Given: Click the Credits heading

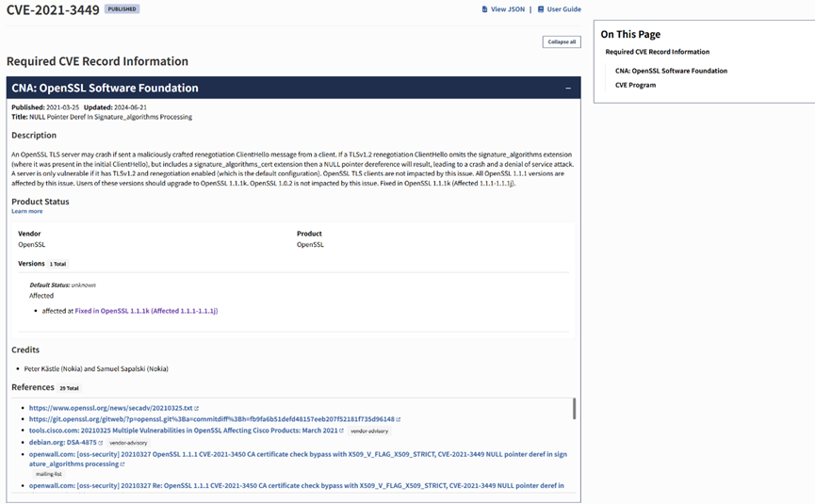Looking at the screenshot, I should pos(25,350).
